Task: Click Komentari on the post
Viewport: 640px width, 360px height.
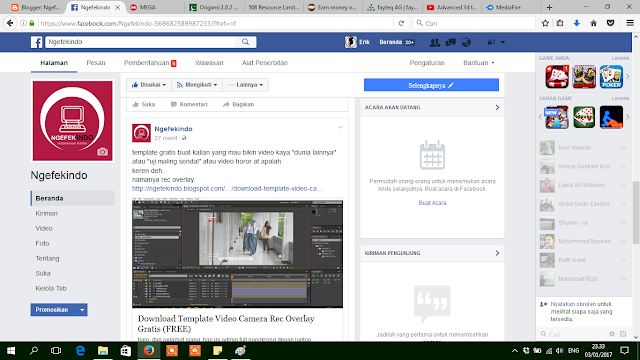Action: pos(189,104)
